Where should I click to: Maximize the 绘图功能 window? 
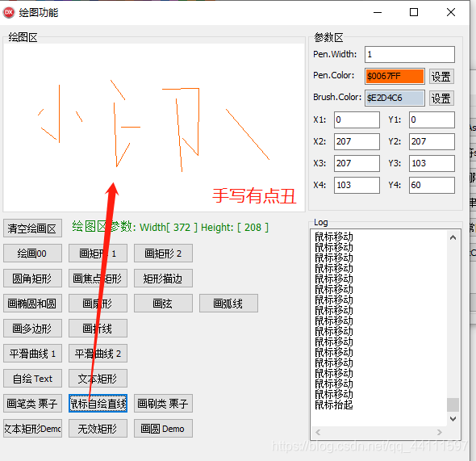coord(414,12)
